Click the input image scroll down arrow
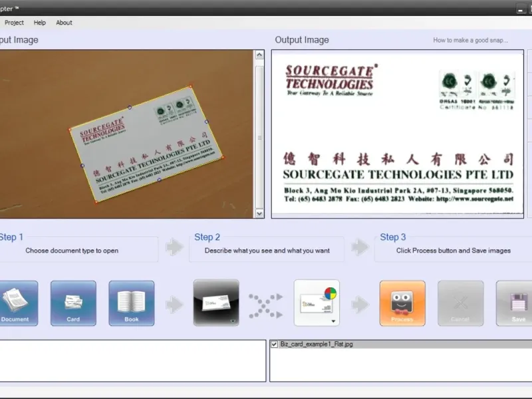 coord(259,213)
